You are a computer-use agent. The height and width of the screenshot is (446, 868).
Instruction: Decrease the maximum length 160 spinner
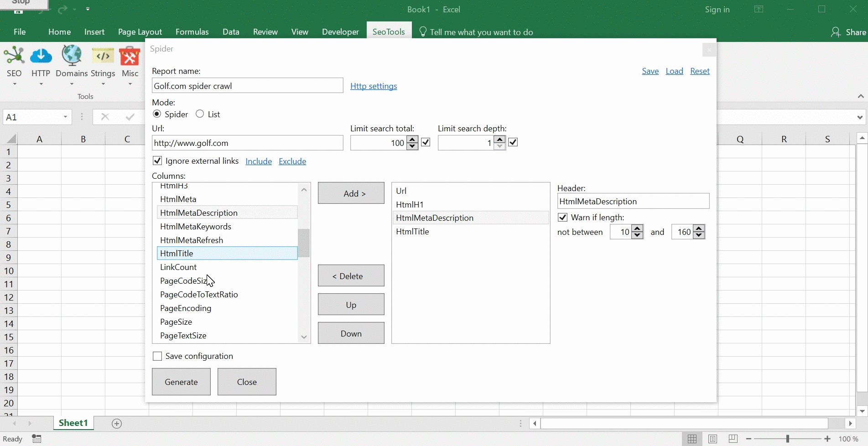point(699,235)
